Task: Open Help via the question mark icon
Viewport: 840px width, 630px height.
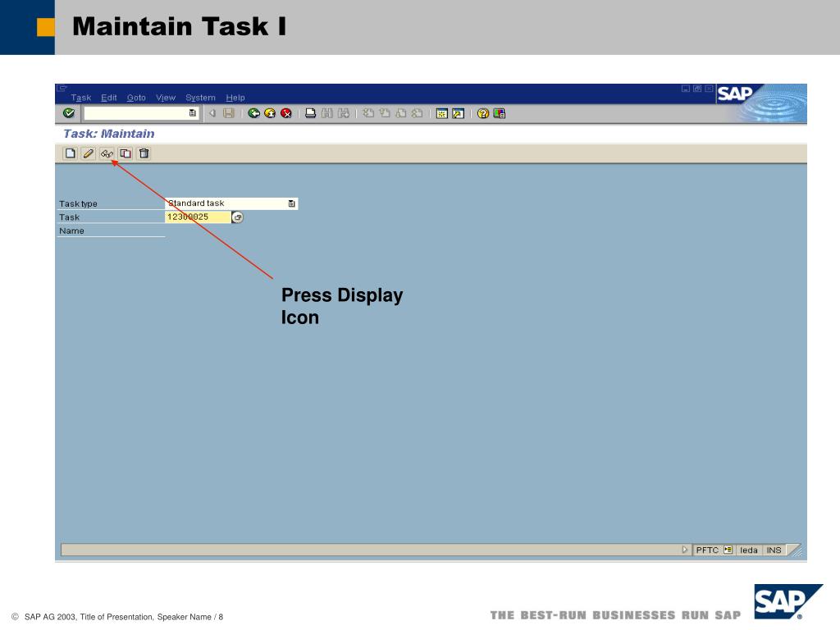Action: (x=482, y=113)
